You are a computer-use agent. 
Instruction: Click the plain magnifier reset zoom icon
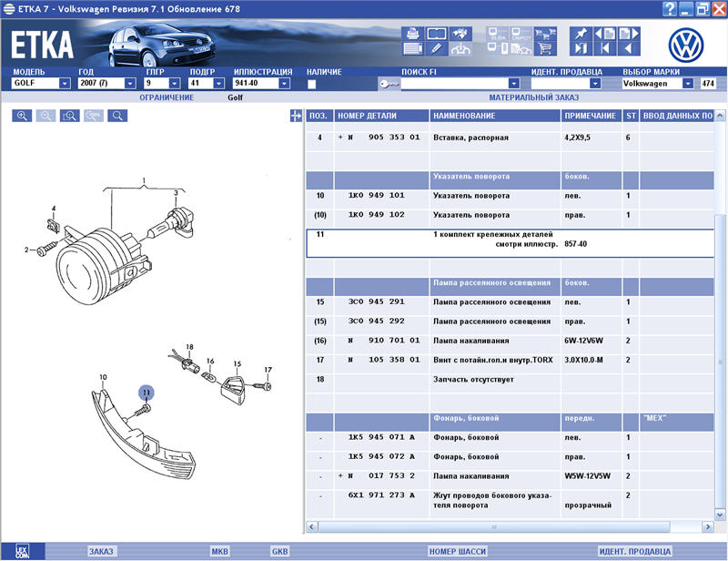pos(117,116)
